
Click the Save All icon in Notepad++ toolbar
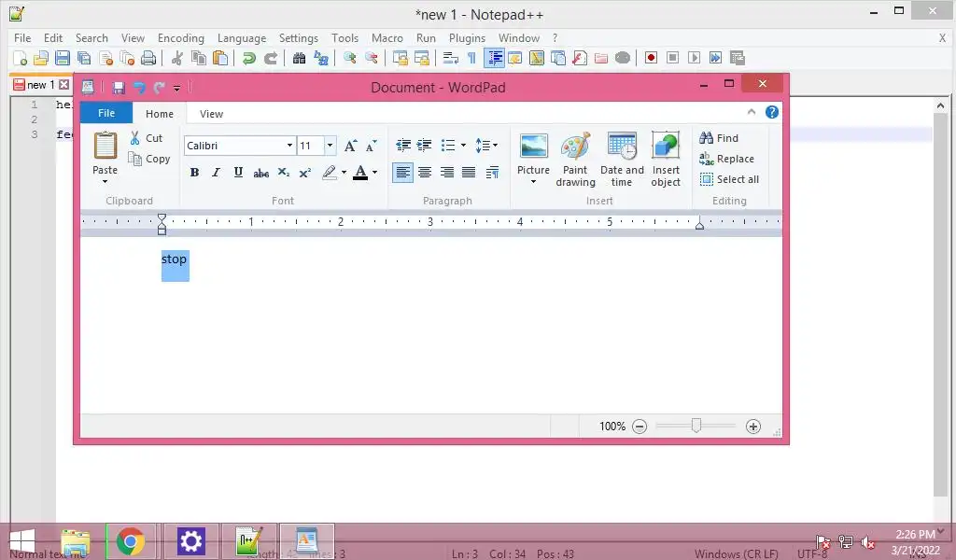84,58
